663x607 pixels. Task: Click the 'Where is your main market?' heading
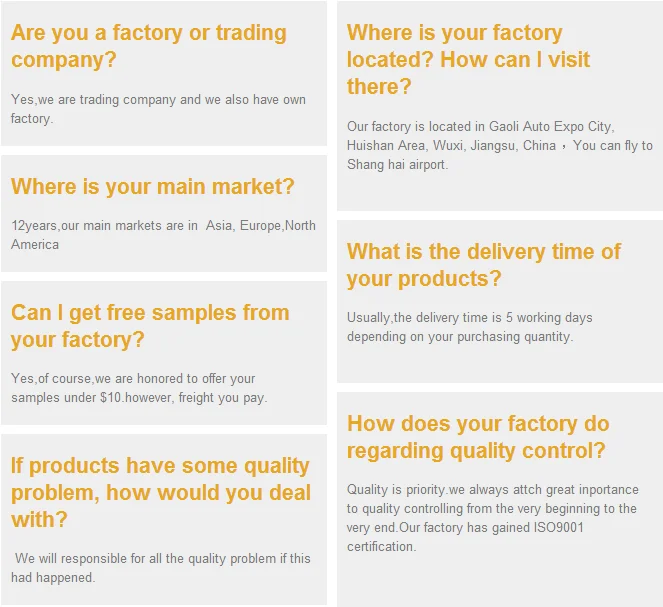pyautogui.click(x=153, y=186)
